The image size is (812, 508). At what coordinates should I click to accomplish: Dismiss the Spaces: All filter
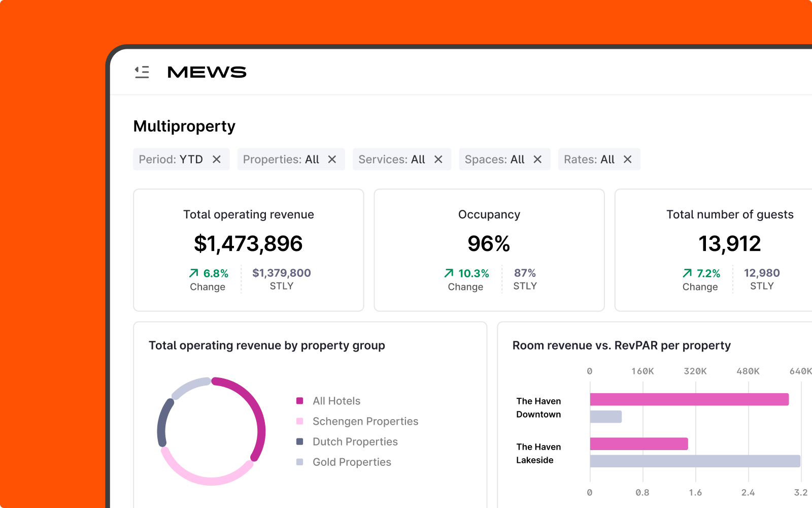click(537, 160)
